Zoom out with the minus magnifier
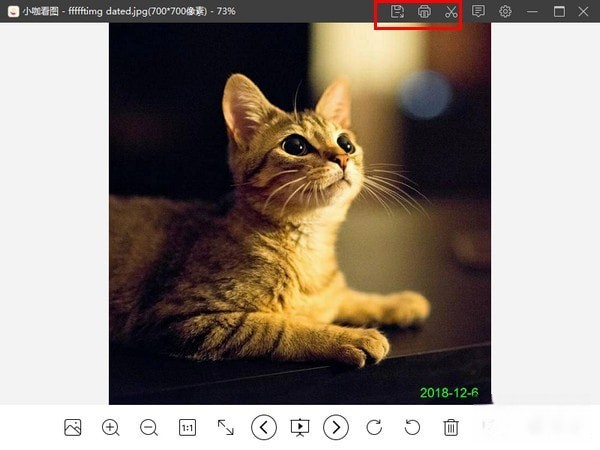This screenshot has height=450, width=600. click(149, 427)
